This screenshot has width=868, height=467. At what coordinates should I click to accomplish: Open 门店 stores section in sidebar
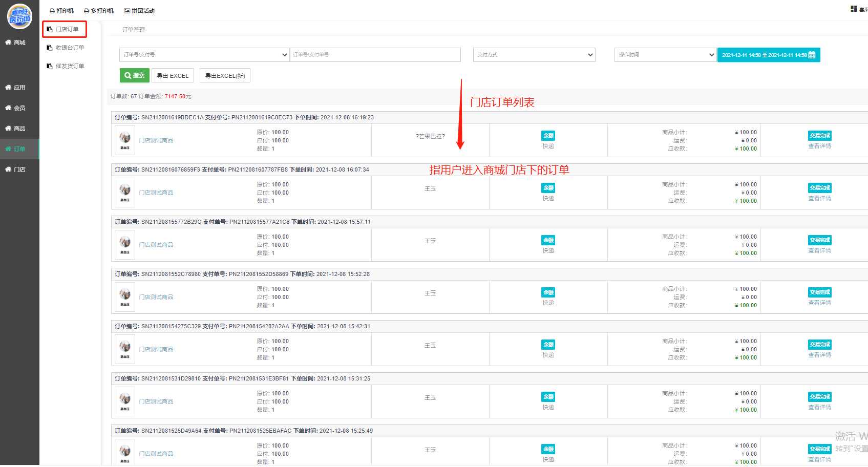(19, 169)
